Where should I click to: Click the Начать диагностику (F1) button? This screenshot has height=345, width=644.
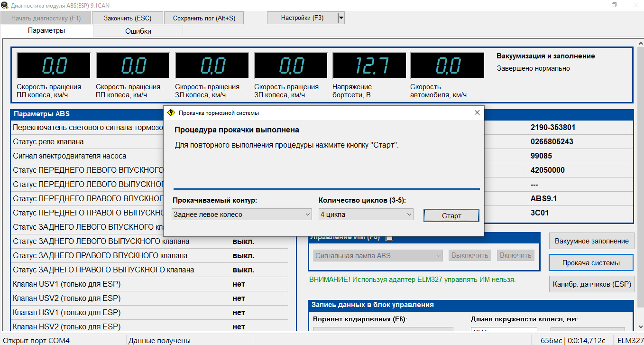pos(46,18)
